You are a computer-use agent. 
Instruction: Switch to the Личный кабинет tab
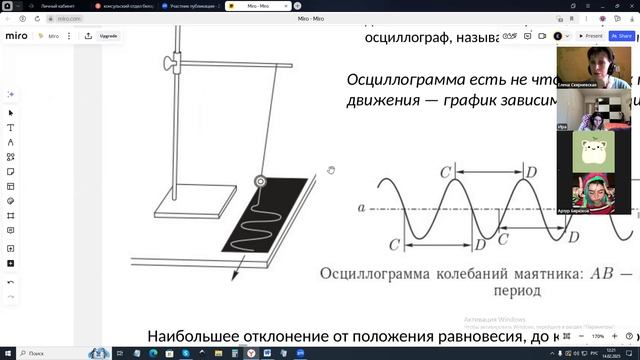tap(58, 6)
